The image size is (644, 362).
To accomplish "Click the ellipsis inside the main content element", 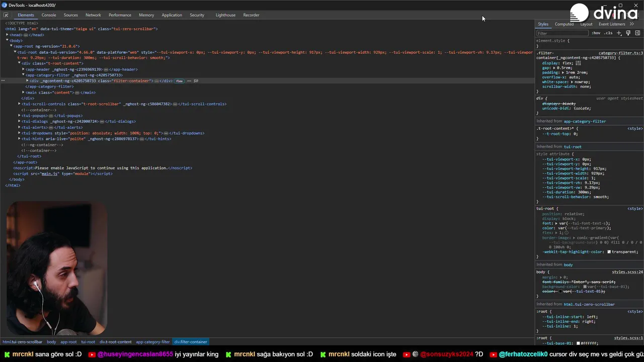I will pyautogui.click(x=77, y=93).
